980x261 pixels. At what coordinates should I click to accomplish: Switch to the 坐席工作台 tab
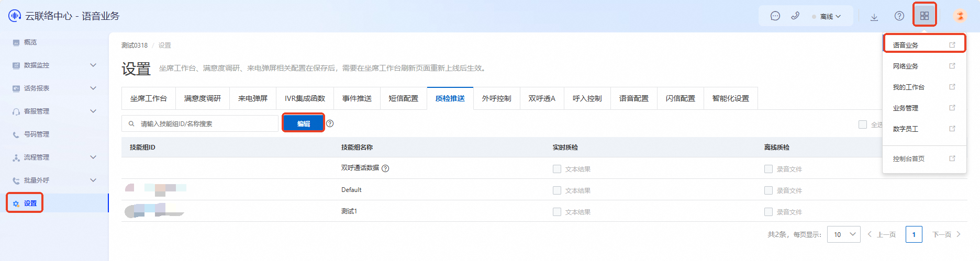(x=149, y=98)
